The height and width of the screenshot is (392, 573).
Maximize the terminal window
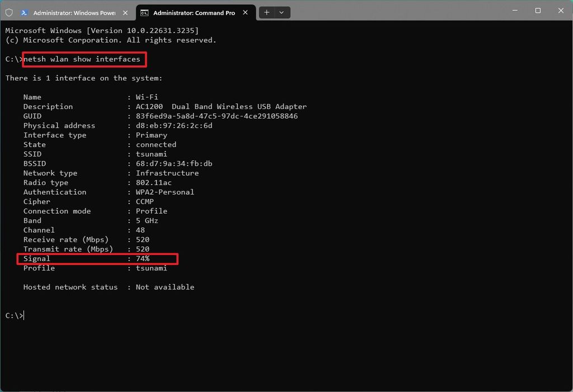537,11
